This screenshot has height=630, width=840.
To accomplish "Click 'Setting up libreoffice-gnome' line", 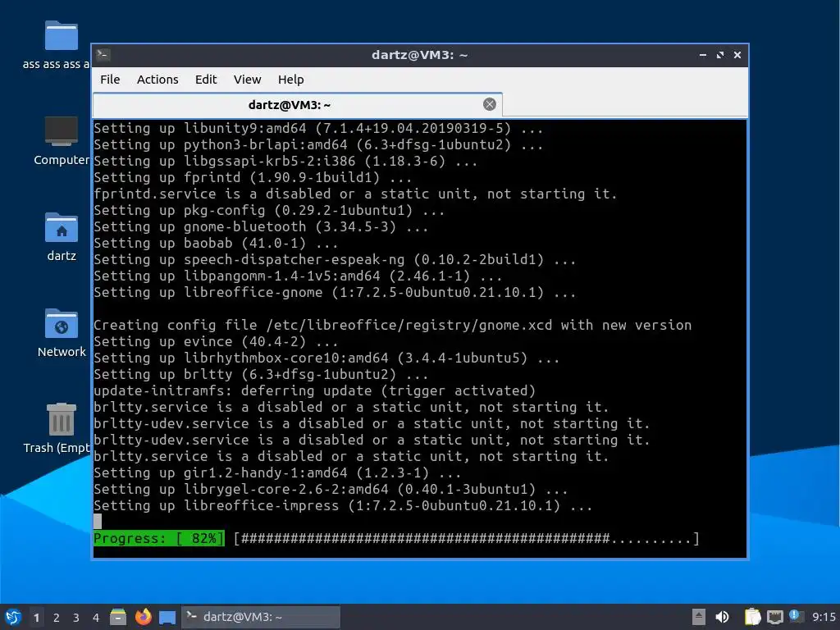I will click(x=335, y=293).
